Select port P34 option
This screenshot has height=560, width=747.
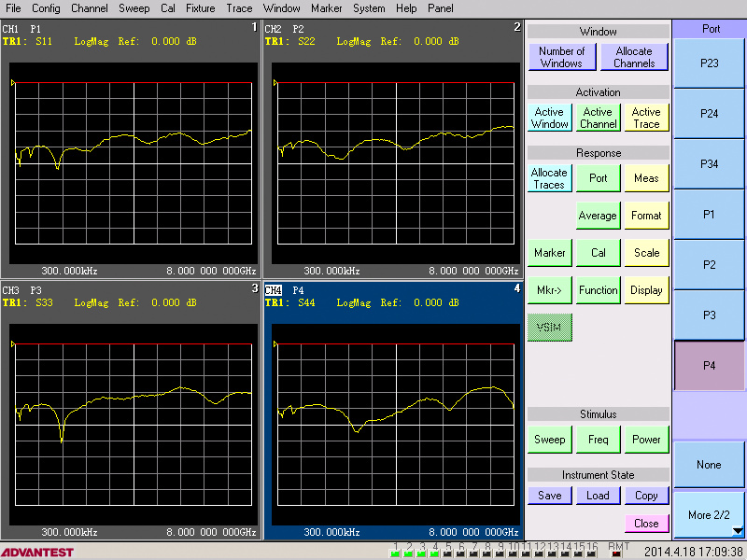point(709,164)
